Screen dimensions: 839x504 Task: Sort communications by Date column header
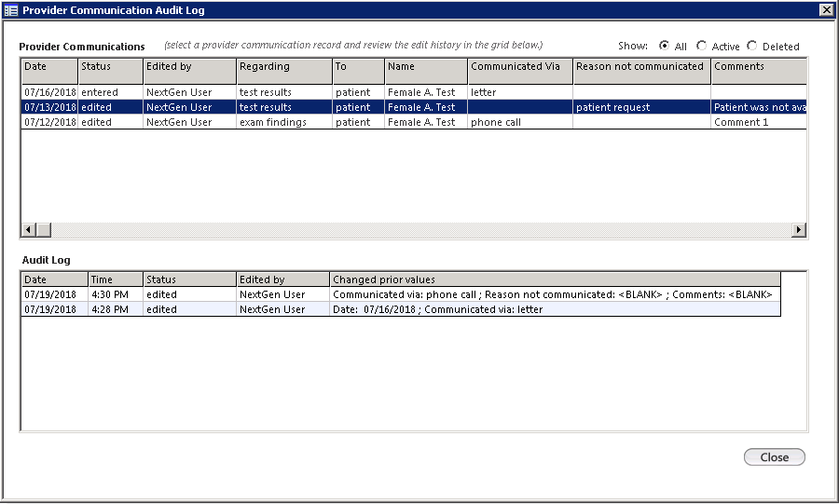pos(49,71)
